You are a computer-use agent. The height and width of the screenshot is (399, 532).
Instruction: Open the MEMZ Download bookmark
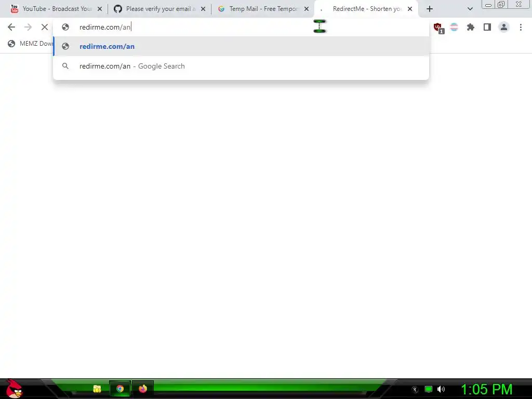(31, 44)
